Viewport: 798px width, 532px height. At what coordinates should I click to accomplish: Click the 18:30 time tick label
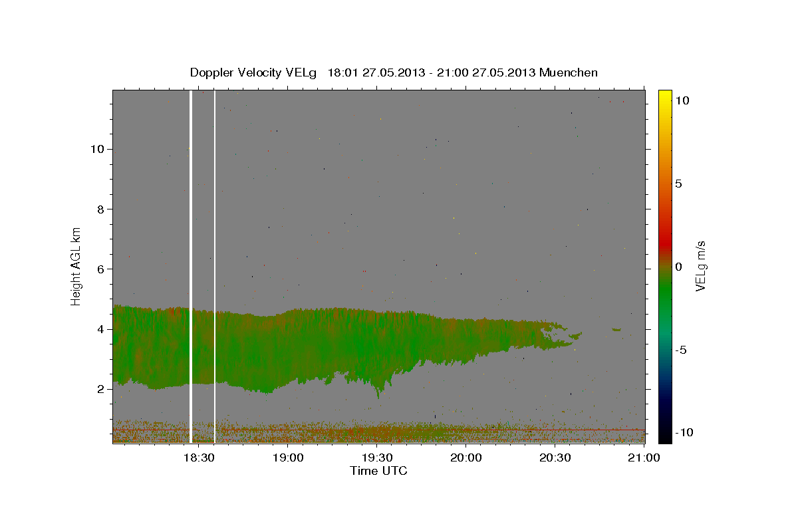click(199, 458)
